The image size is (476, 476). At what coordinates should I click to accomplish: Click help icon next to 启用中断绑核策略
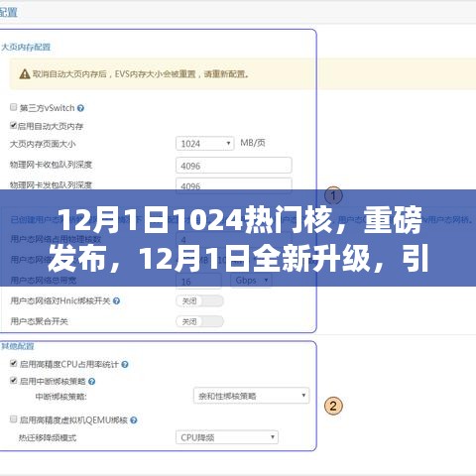pos(92,382)
